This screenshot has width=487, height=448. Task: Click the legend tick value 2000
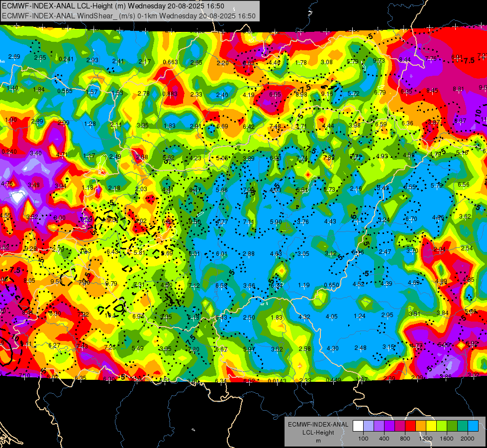pyautogui.click(x=468, y=439)
